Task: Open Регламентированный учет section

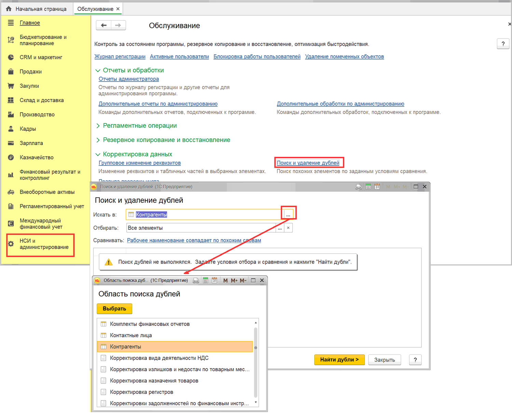Action: [52, 206]
